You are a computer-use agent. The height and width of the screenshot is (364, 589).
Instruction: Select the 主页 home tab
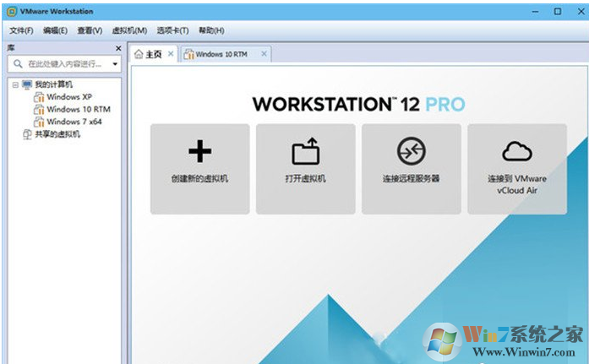tap(149, 54)
